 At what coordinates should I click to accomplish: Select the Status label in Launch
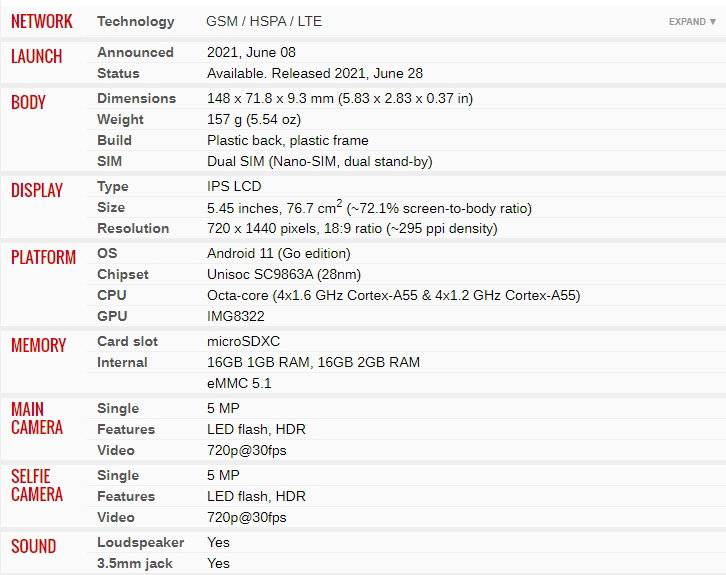point(118,73)
